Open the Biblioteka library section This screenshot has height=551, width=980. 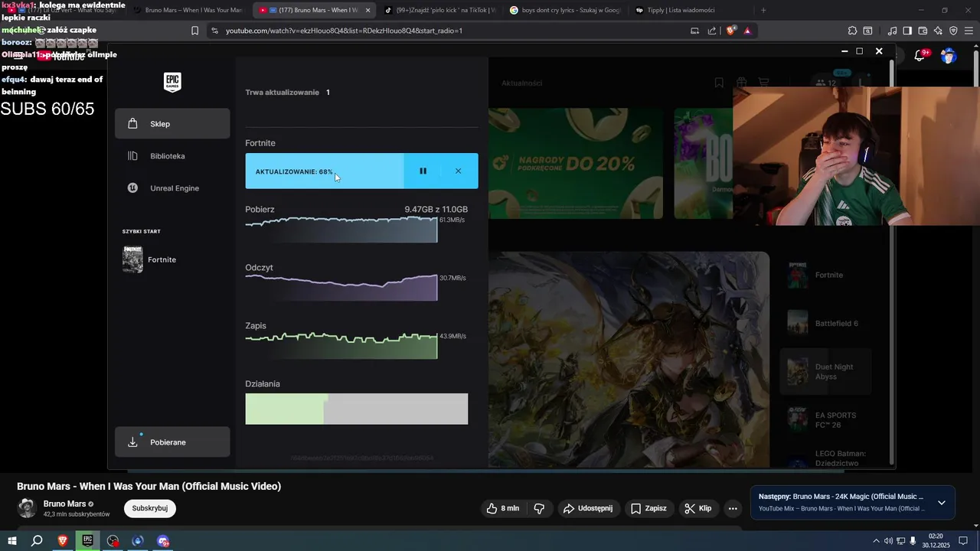click(x=172, y=156)
